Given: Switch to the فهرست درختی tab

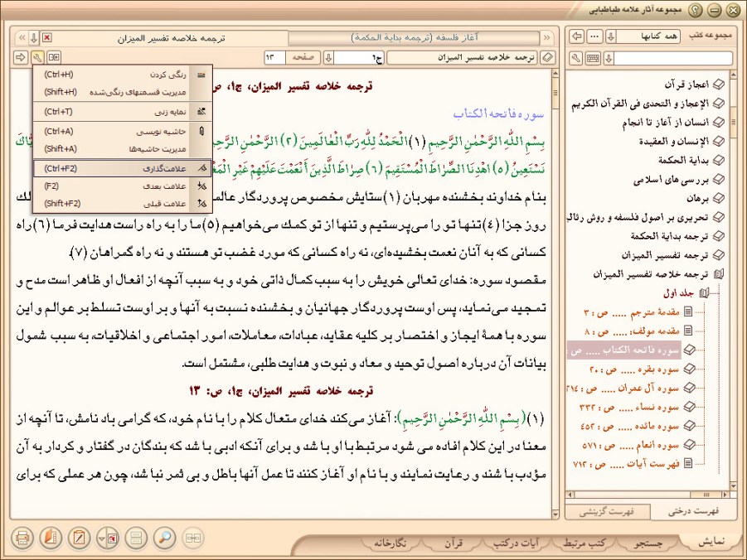Looking at the screenshot, I should point(693,511).
